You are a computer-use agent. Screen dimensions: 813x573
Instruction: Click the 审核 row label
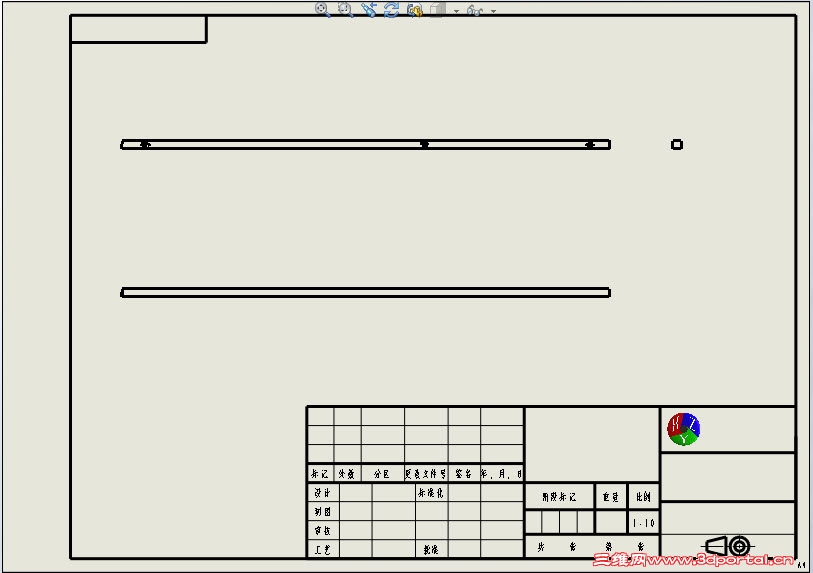point(323,530)
